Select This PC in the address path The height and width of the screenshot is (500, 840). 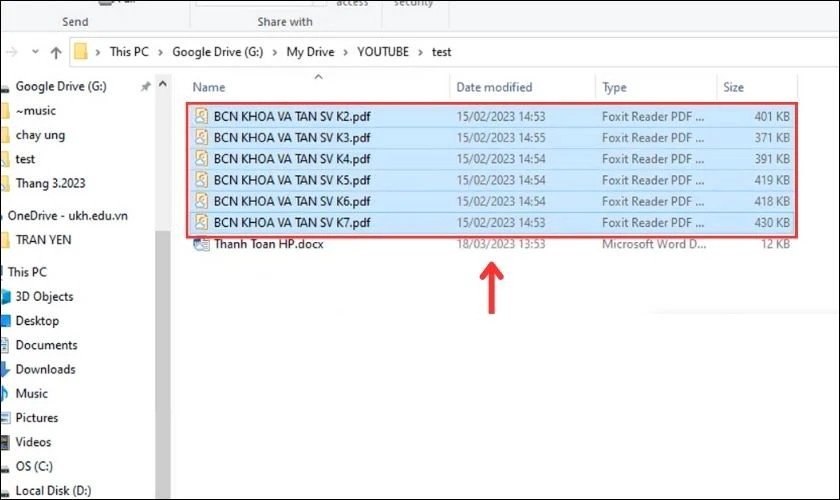point(129,52)
